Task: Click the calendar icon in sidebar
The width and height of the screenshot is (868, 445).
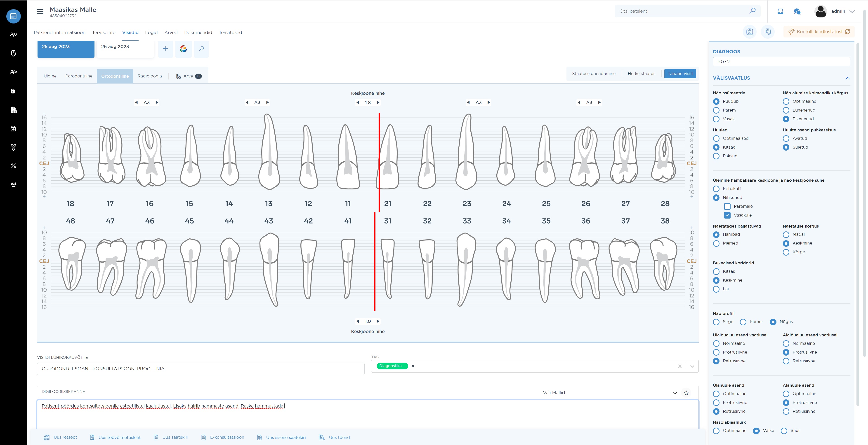Action: [x=14, y=16]
